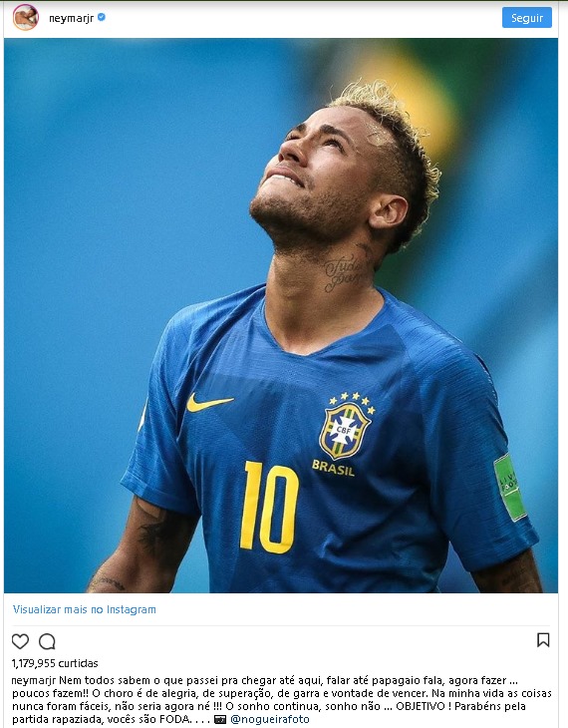Screen dimensions: 568x728
Task: Open the neymarjr username in the header
Action: tap(71, 18)
